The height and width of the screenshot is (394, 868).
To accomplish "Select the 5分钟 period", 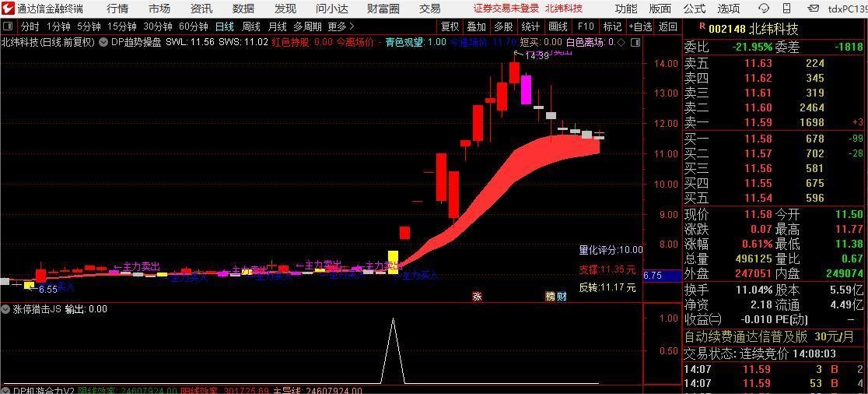I will 89,26.
